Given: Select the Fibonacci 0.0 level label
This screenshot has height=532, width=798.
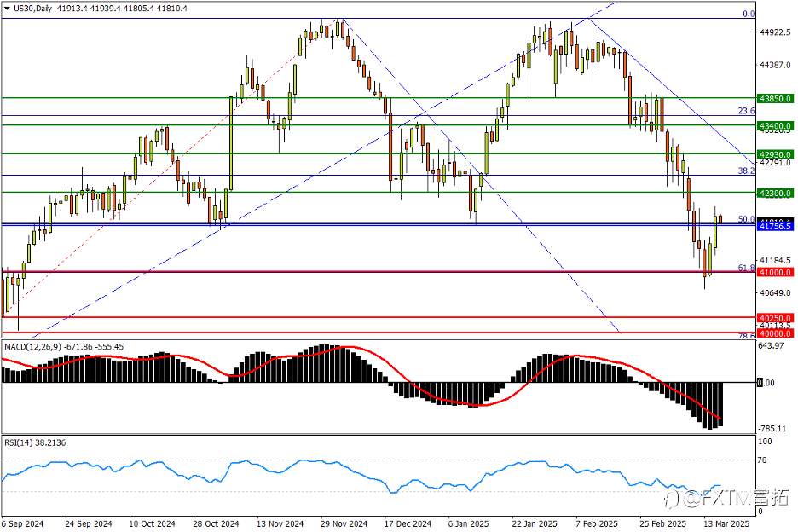Looking at the screenshot, I should (x=749, y=14).
